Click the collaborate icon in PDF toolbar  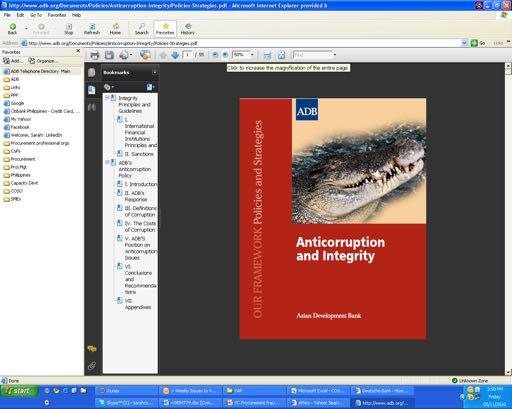click(145, 55)
